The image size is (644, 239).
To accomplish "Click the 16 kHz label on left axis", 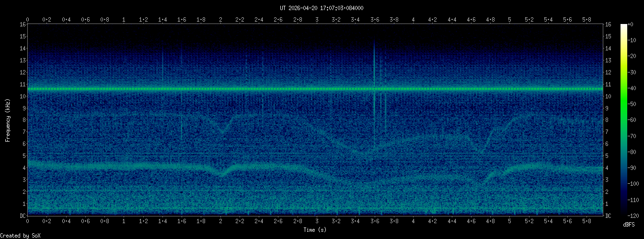I will click(x=22, y=24).
